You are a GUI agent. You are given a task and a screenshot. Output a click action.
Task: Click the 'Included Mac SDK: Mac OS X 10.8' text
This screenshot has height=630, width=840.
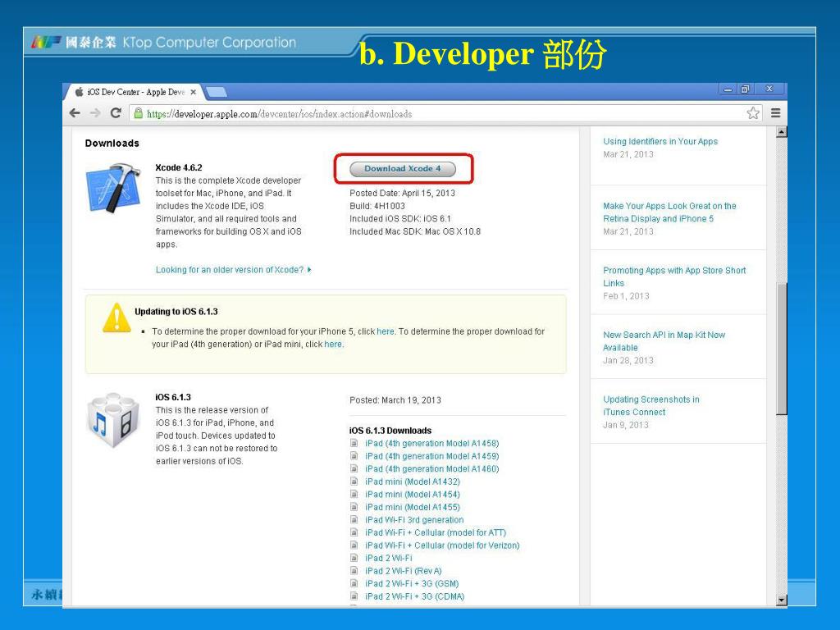pos(415,232)
